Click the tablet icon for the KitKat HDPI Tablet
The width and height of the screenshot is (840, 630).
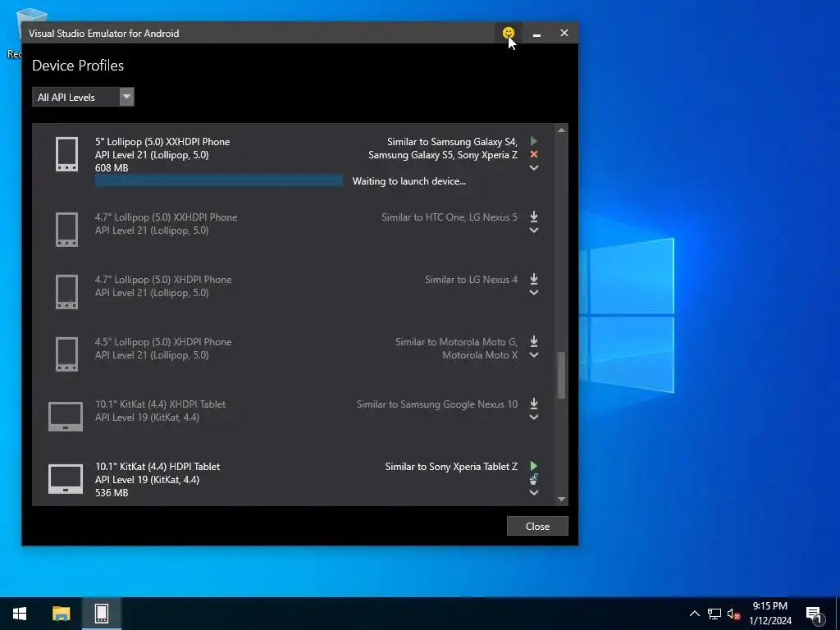click(x=66, y=478)
